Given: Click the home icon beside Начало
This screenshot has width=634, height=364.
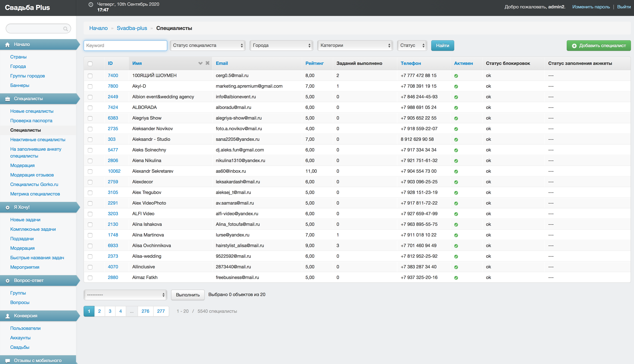Looking at the screenshot, I should click(8, 44).
